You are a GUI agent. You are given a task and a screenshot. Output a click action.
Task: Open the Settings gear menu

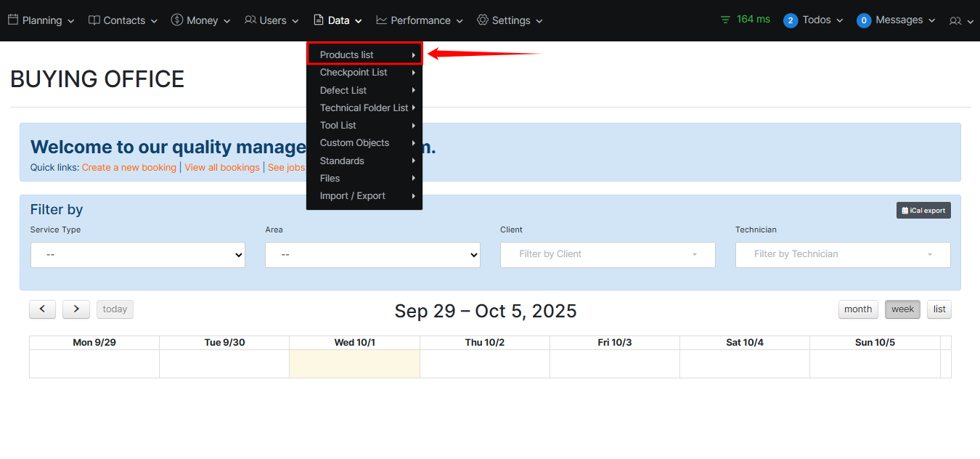(x=510, y=20)
